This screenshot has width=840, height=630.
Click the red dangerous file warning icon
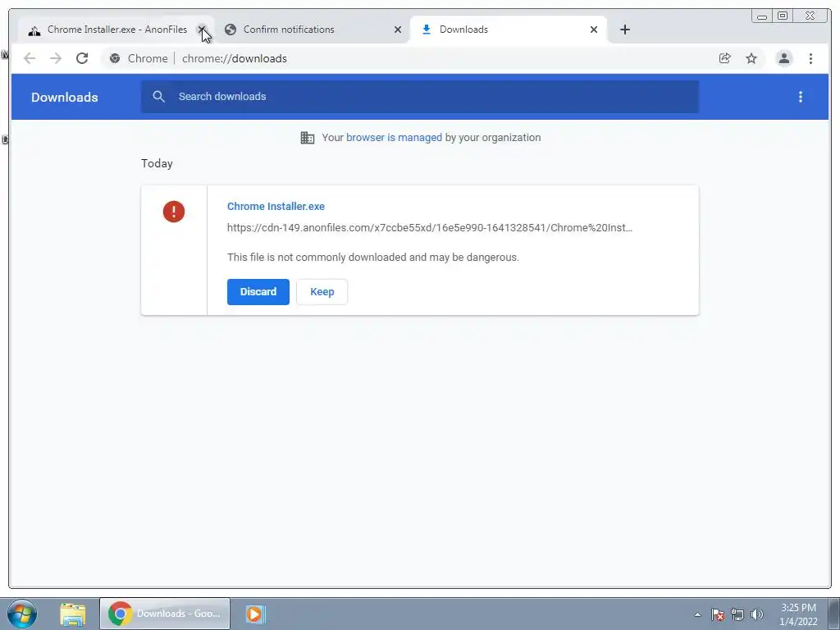pos(174,211)
